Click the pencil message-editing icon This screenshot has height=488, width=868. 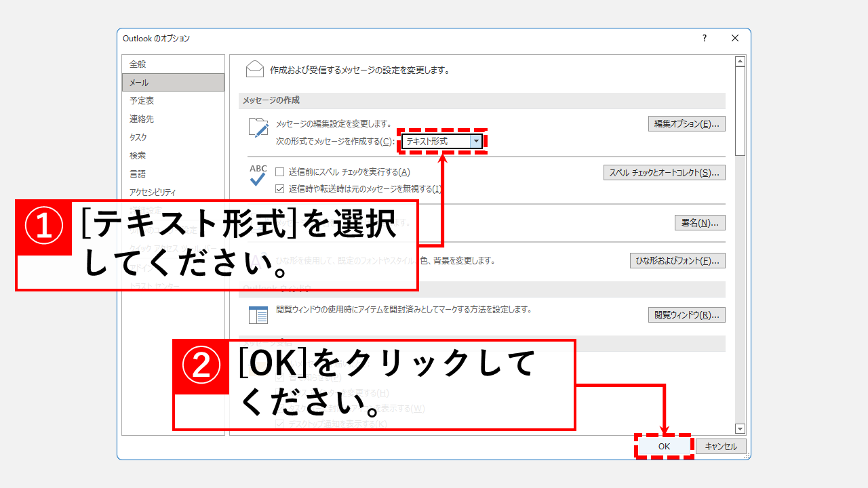pyautogui.click(x=258, y=127)
